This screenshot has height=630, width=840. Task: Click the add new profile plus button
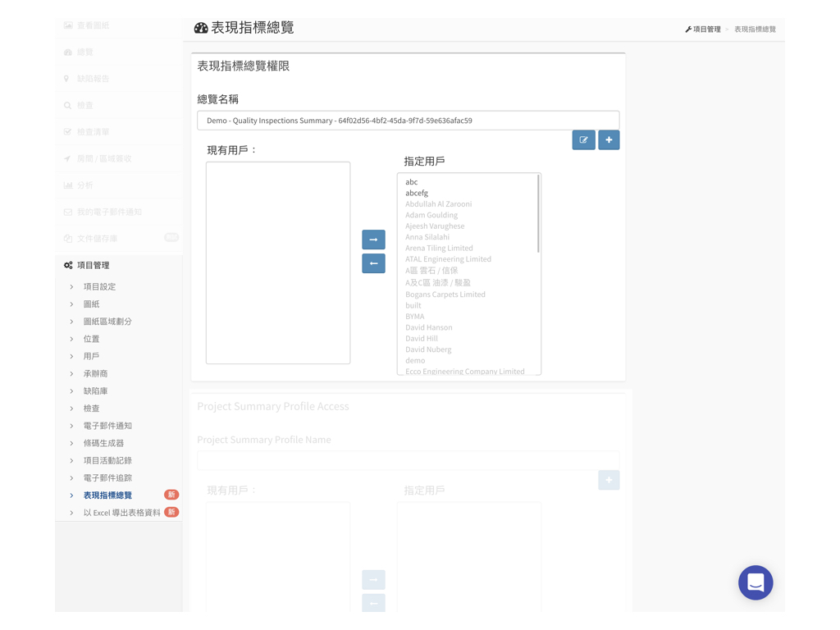point(609,139)
